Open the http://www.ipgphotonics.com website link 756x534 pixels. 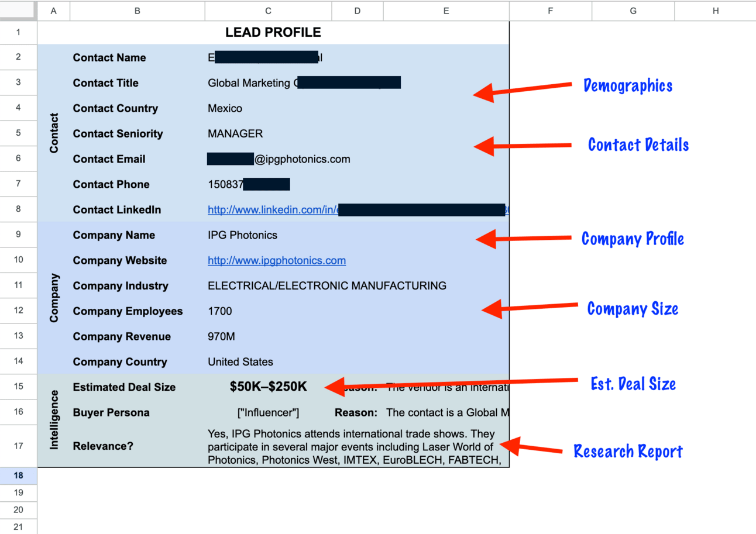tap(277, 261)
